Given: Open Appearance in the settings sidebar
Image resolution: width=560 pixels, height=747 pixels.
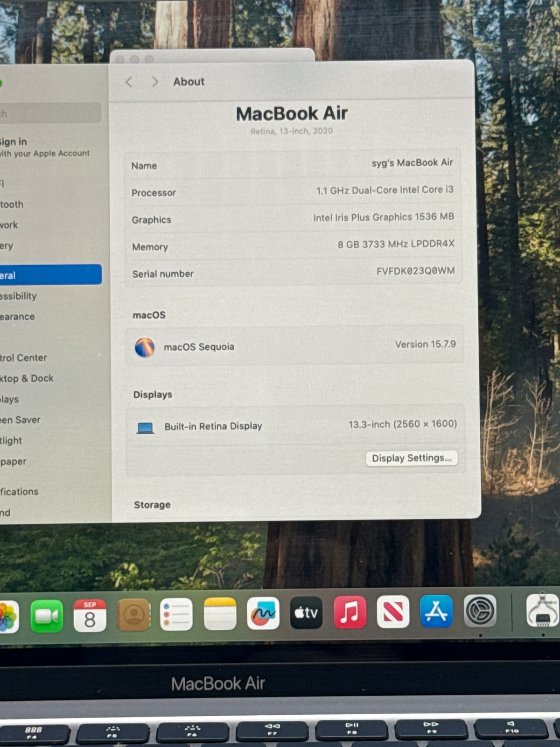Looking at the screenshot, I should [17, 317].
